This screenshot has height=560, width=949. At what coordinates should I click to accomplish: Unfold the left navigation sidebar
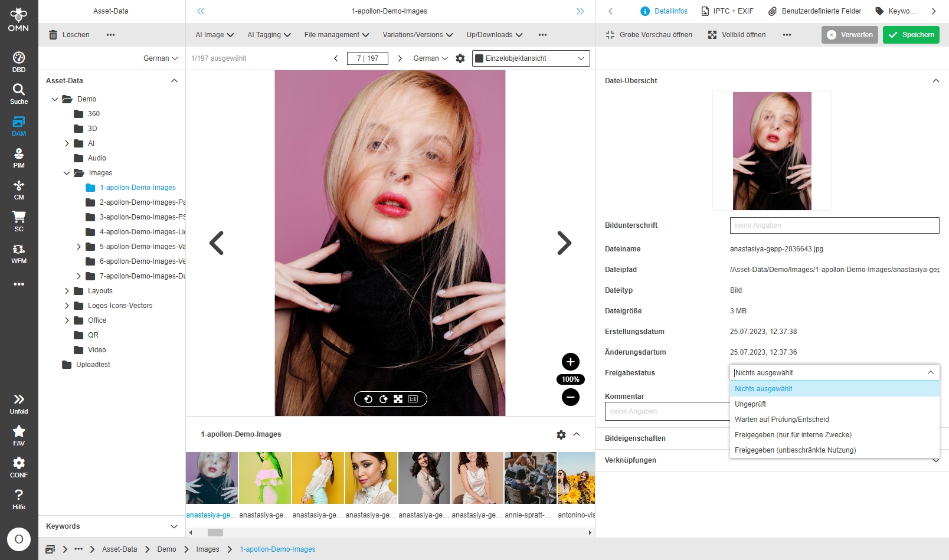pyautogui.click(x=19, y=404)
